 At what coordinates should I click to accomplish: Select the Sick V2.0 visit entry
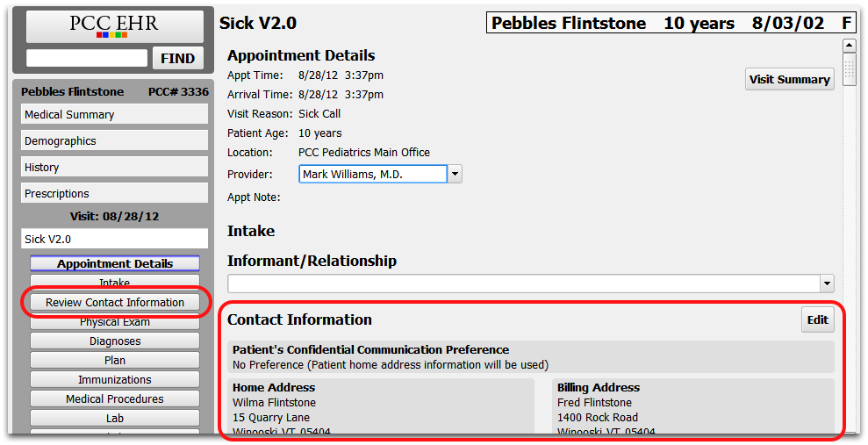tap(115, 239)
